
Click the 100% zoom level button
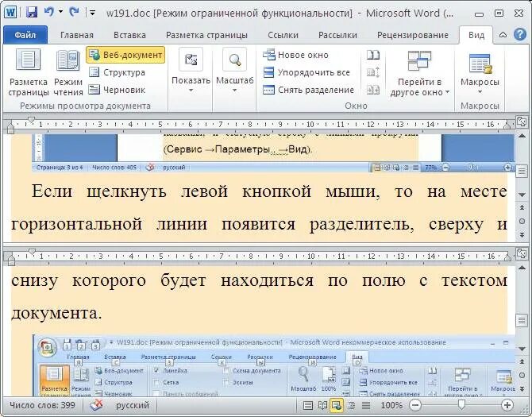[391, 405]
